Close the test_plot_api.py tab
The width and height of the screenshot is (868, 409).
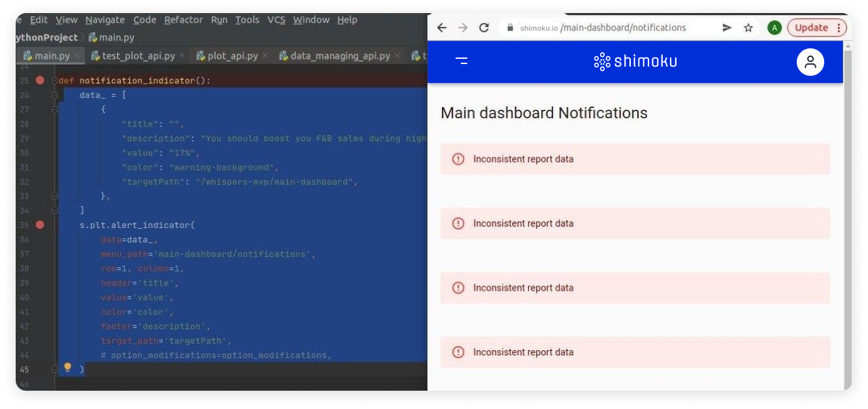[x=182, y=56]
